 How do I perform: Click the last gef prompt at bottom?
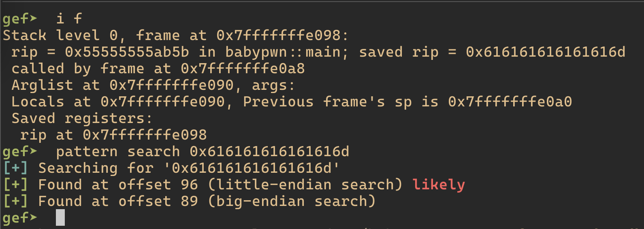[x=20, y=218]
